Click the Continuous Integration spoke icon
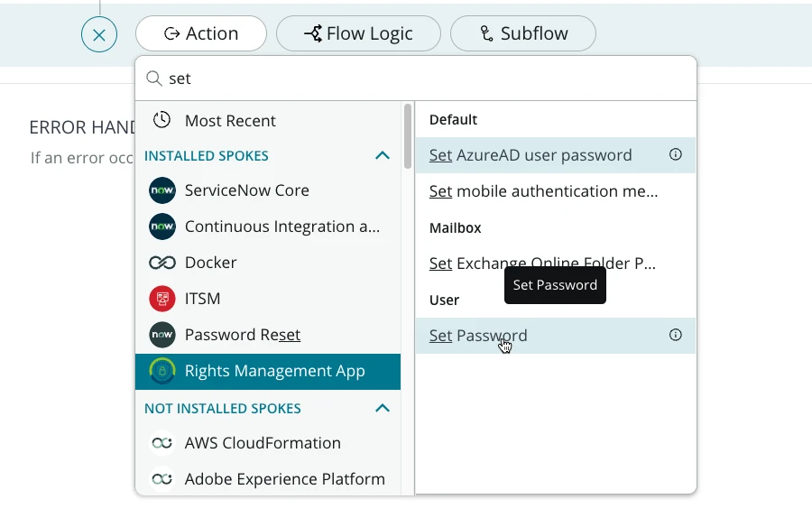The width and height of the screenshot is (812, 527). pos(162,227)
